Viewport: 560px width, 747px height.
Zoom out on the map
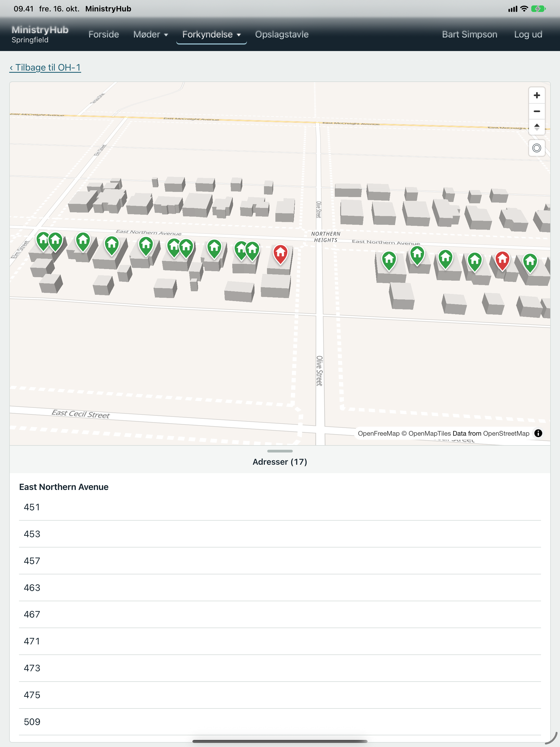click(x=536, y=112)
